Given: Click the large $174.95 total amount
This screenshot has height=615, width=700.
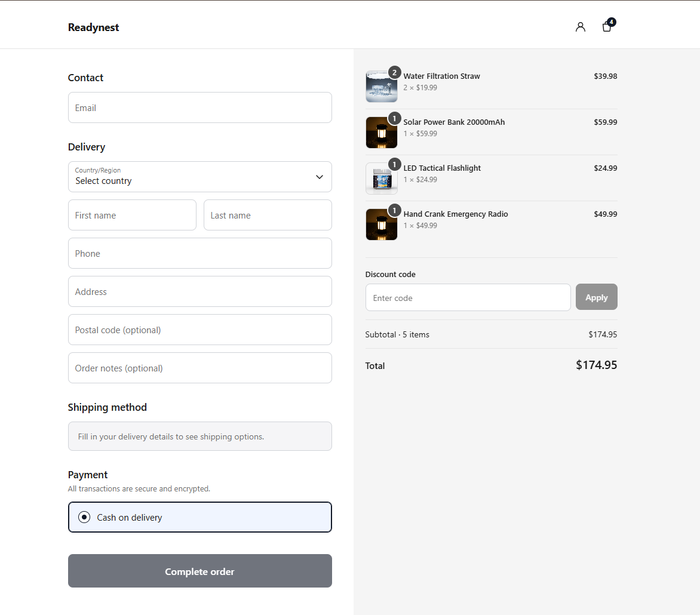Looking at the screenshot, I should pos(597,365).
